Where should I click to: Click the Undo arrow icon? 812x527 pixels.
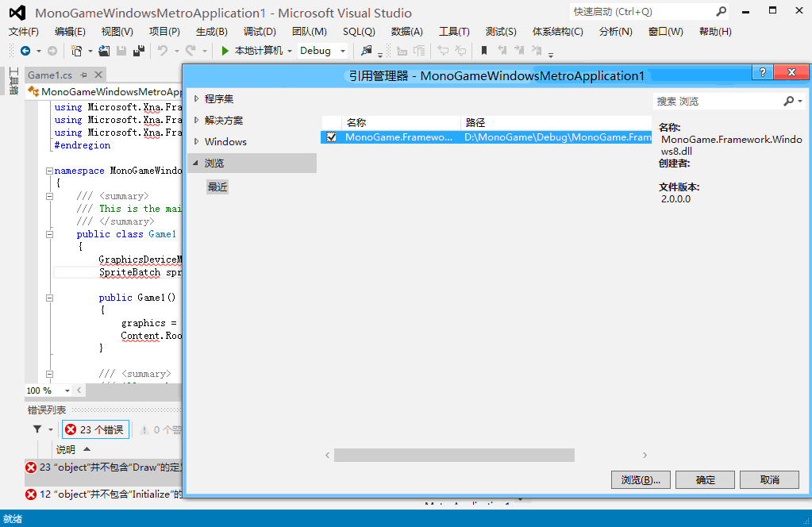163,51
